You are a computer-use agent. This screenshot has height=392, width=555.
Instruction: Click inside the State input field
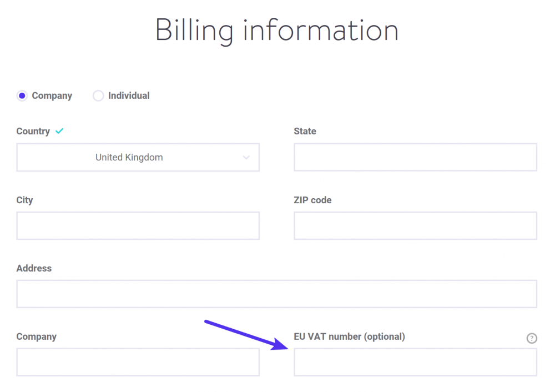pos(415,157)
